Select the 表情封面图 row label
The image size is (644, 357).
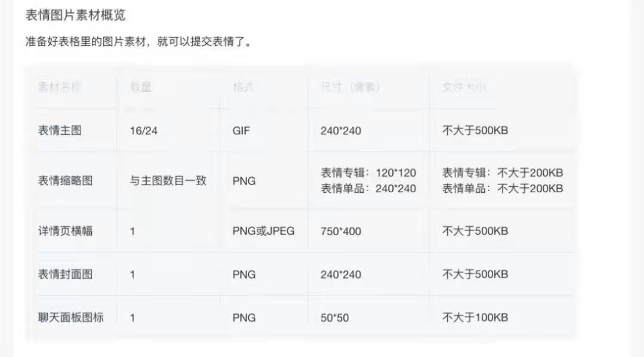[x=65, y=275]
